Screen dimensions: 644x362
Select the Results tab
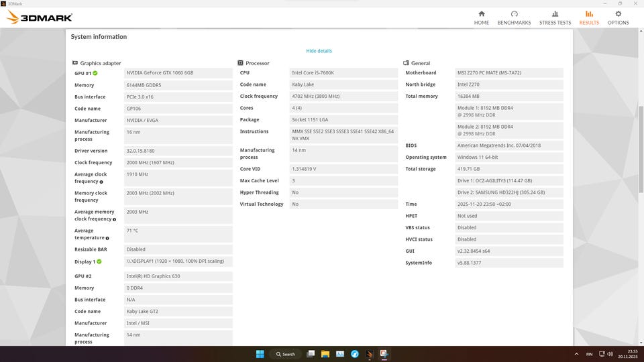coord(589,18)
